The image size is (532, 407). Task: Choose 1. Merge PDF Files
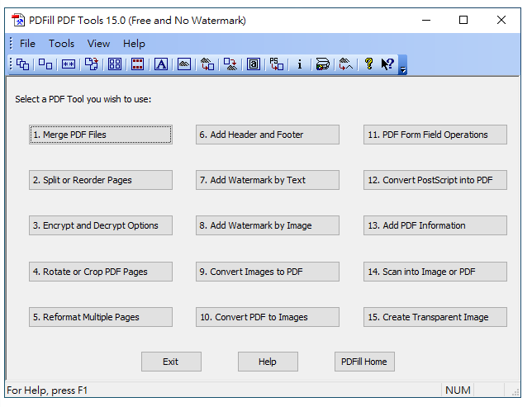pos(101,135)
